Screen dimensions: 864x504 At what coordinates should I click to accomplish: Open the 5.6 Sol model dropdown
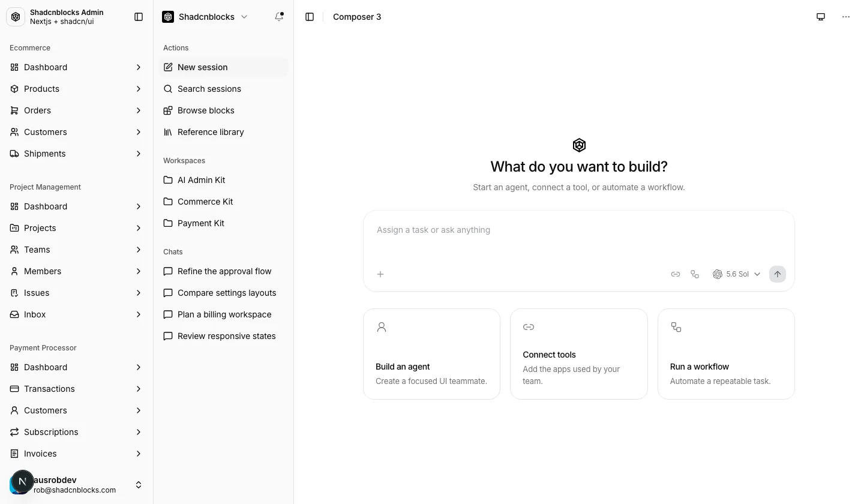[x=736, y=274]
